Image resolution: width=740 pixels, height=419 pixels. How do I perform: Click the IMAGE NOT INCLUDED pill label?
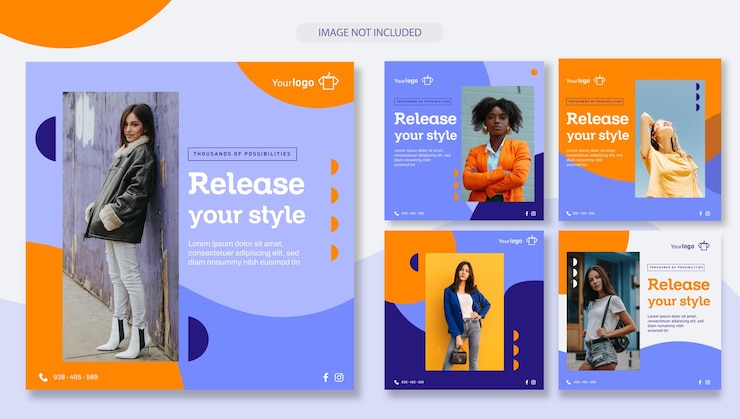(x=370, y=33)
